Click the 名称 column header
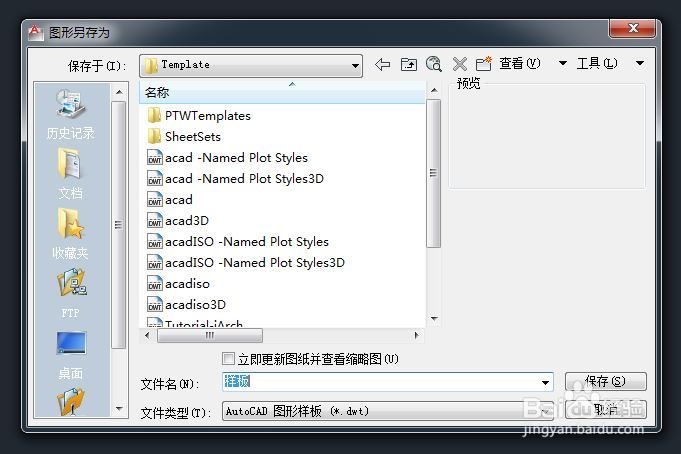 coord(282,93)
